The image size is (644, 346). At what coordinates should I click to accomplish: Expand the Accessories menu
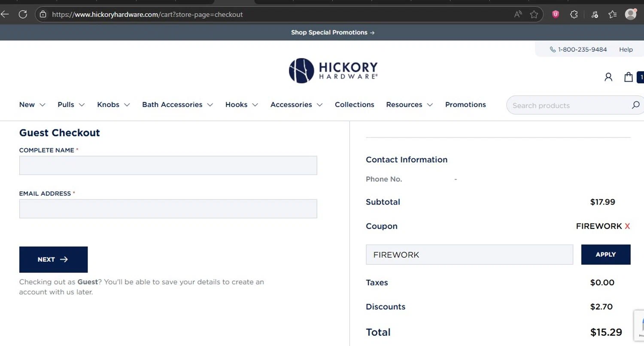click(297, 104)
